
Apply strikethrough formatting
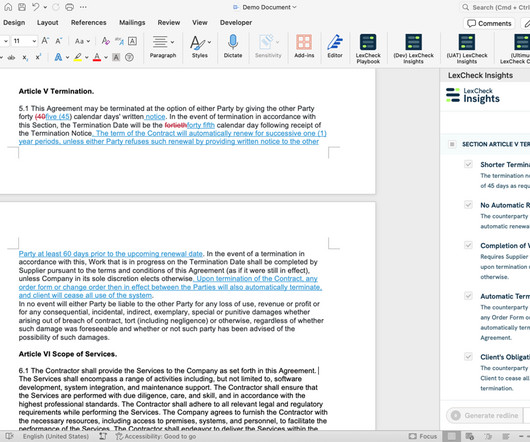(11, 57)
